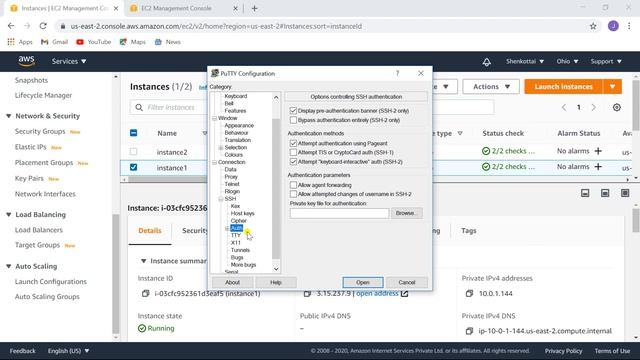Open the notifications bell in AWS header
Screen dimensions: 640x360
[487, 62]
